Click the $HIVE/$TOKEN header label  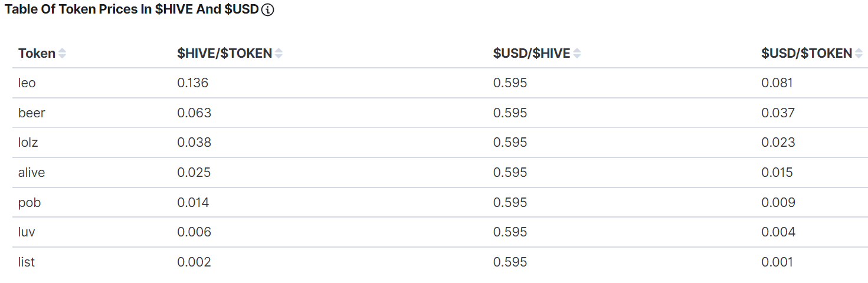tap(224, 54)
